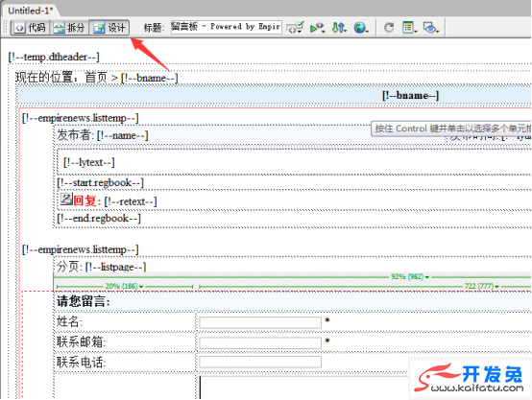Click the 联系电话: label cell
Viewport: 532px width, 400px height.
(125, 362)
